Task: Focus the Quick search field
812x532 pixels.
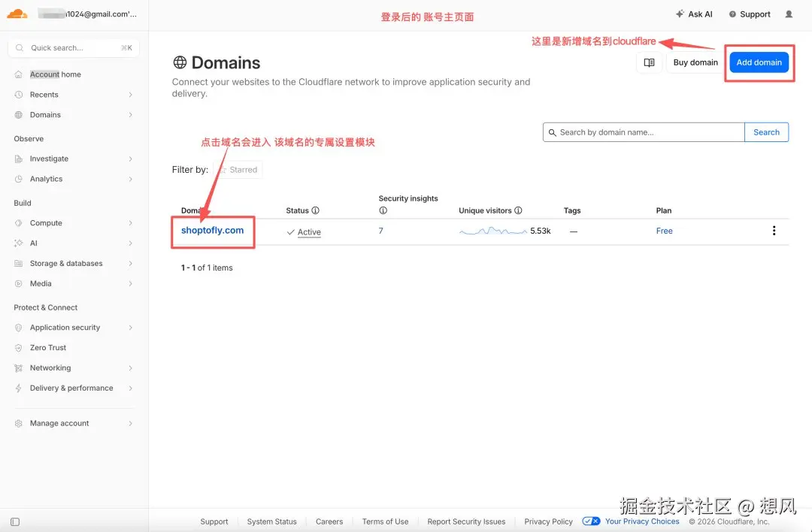Action: tap(74, 47)
